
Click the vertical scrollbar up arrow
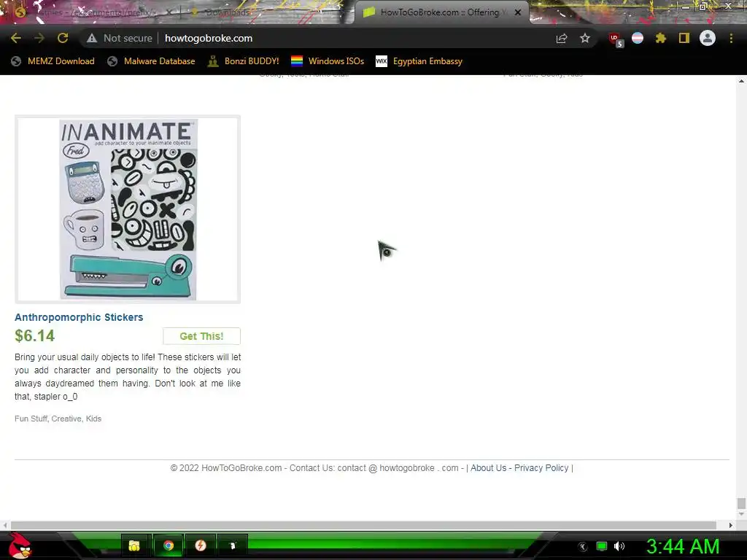(x=741, y=81)
